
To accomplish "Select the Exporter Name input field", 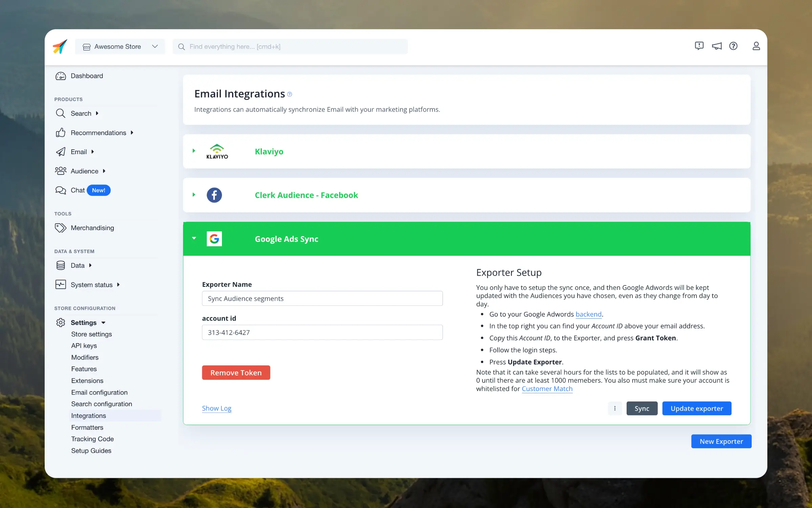I will pos(322,298).
